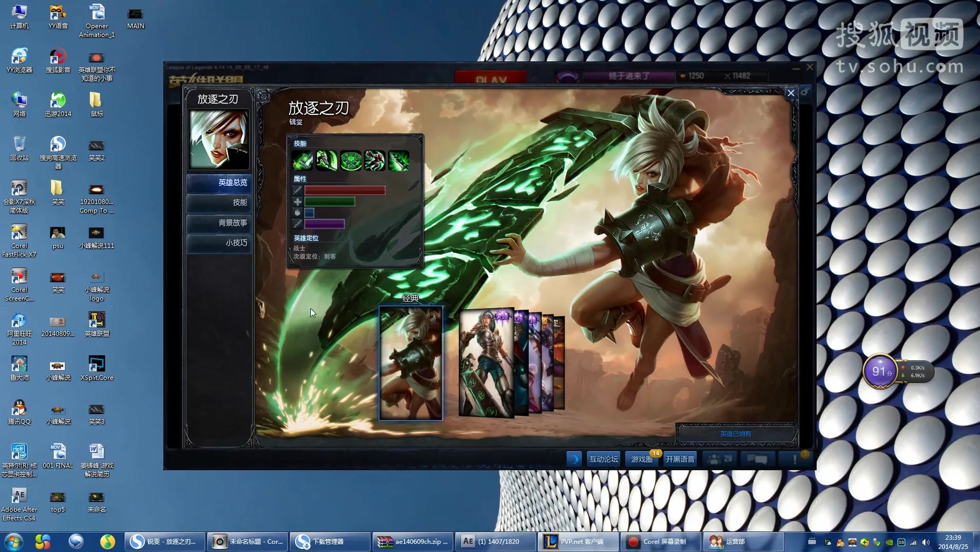This screenshot has height=552, width=980.
Task: Click the 英雄已拥有 button
Action: (x=736, y=434)
